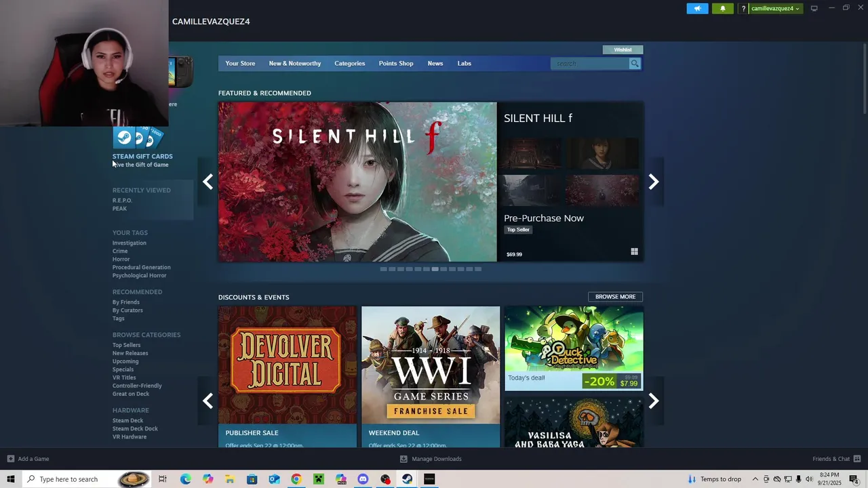Click the Windows platform icon on Silent Hill f
Image resolution: width=868 pixels, height=488 pixels.
(634, 251)
